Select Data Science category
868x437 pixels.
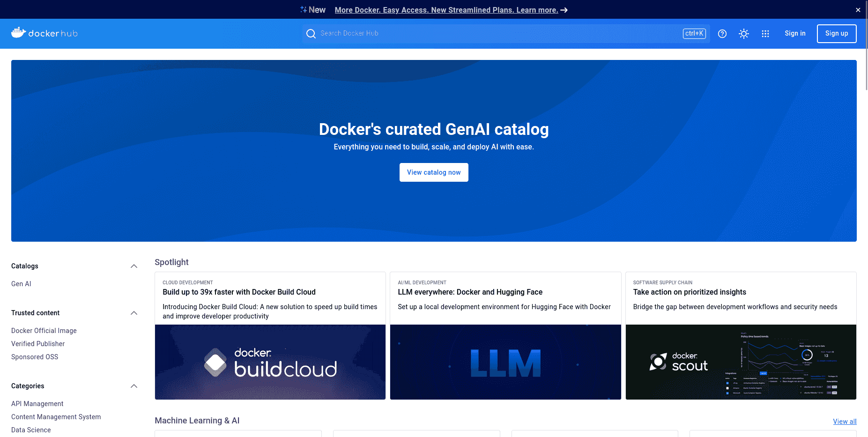(31, 430)
